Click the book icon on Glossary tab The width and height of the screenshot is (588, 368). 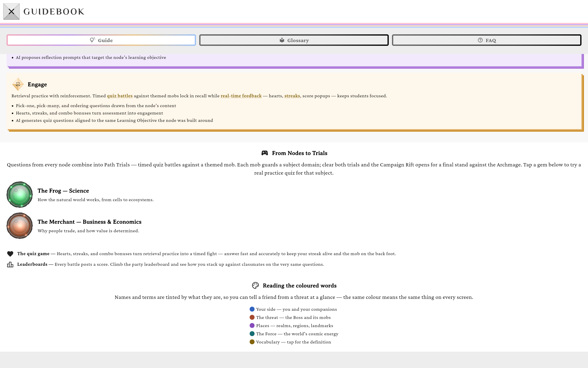(282, 40)
